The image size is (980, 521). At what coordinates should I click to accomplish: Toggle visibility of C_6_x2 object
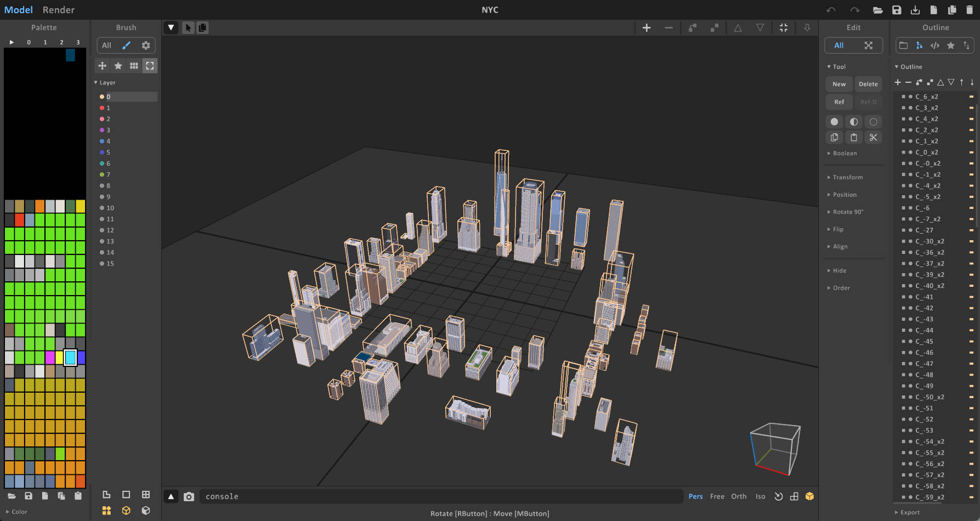tap(910, 97)
